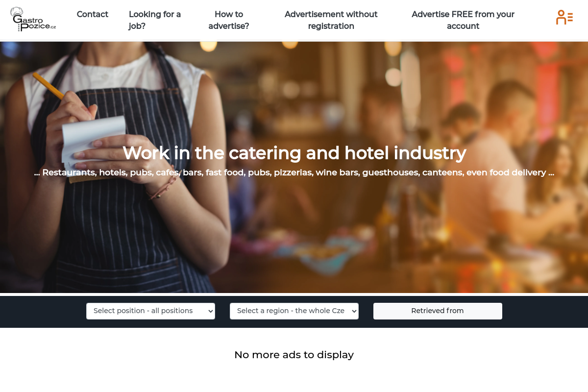Click the 'Retrieved from' button
The width and height of the screenshot is (588, 392).
(438, 311)
